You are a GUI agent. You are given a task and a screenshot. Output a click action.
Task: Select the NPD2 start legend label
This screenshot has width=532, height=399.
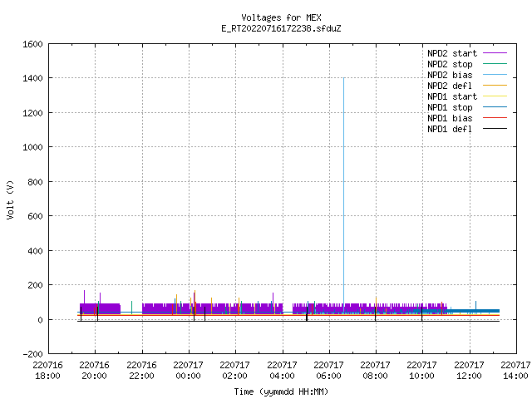[x=452, y=53]
